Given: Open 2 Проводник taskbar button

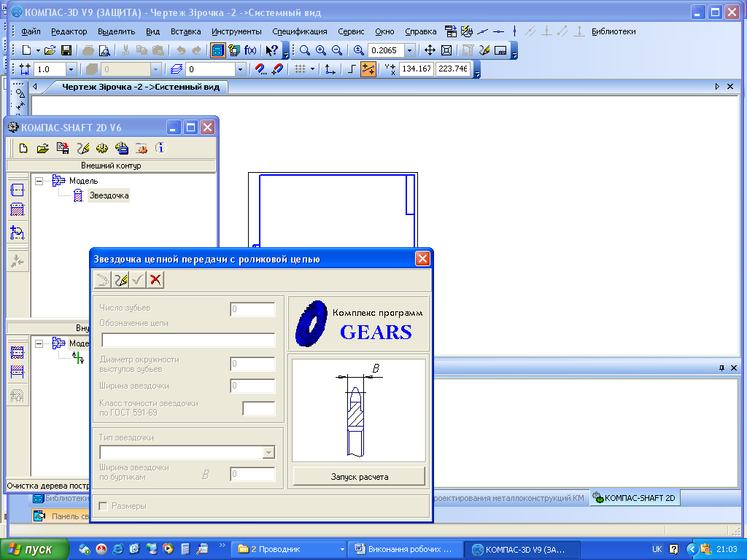Looking at the screenshot, I should tap(290, 550).
